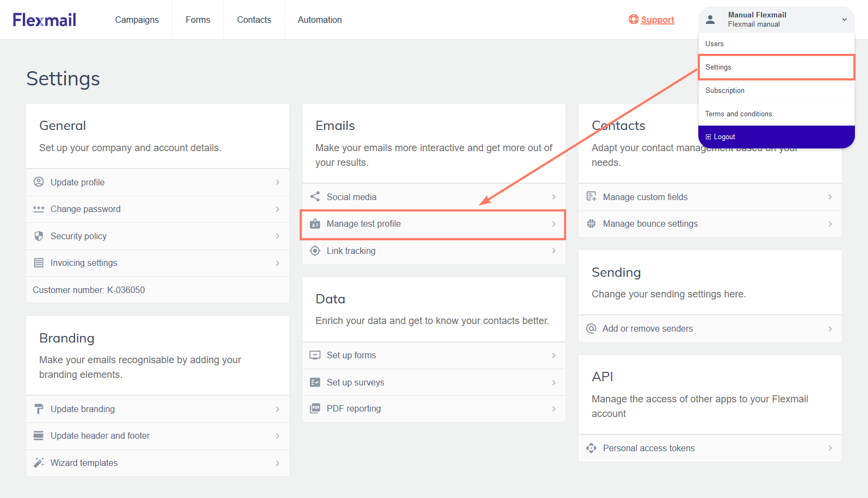Click the Logout icon in dropdown
Viewport: 868px width, 498px height.
click(x=708, y=137)
